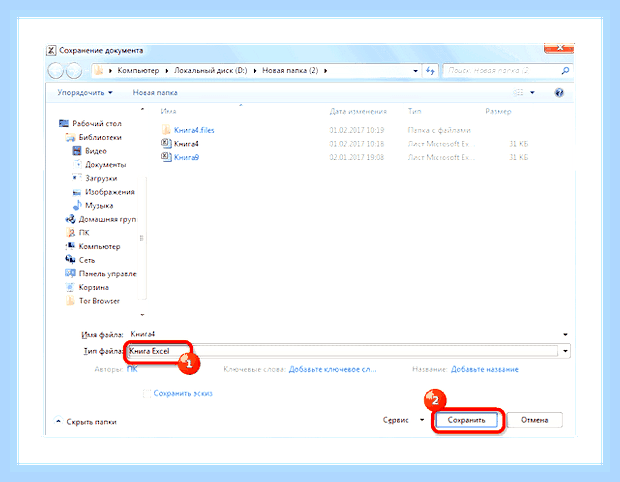Viewport: 620px width, 482px height.
Task: Click the ПК author value
Action: coord(132,369)
